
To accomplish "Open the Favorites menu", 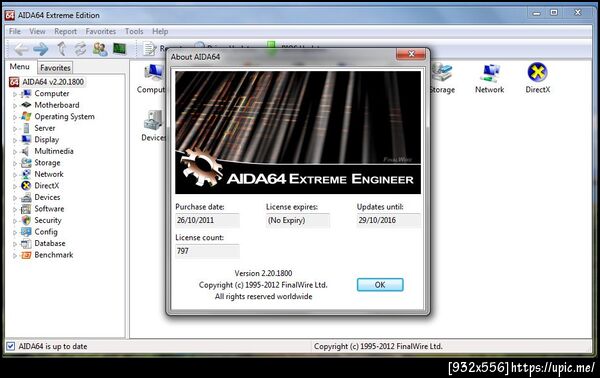I will point(101,31).
